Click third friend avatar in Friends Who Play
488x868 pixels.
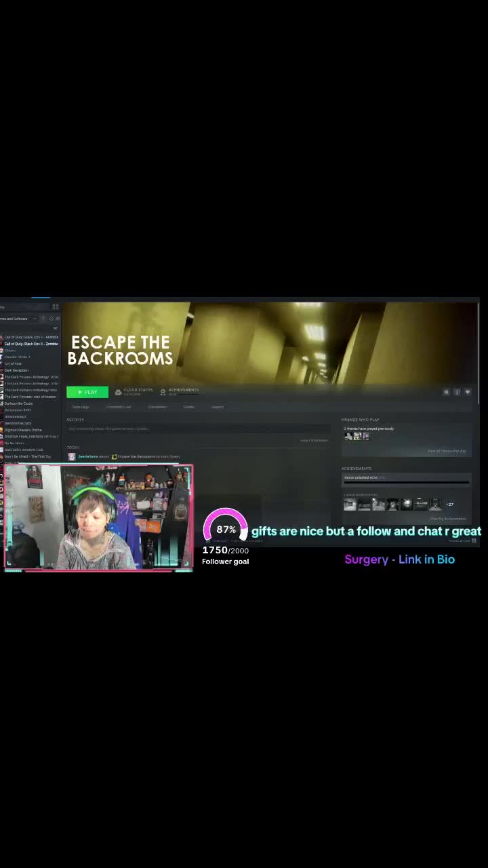[366, 436]
